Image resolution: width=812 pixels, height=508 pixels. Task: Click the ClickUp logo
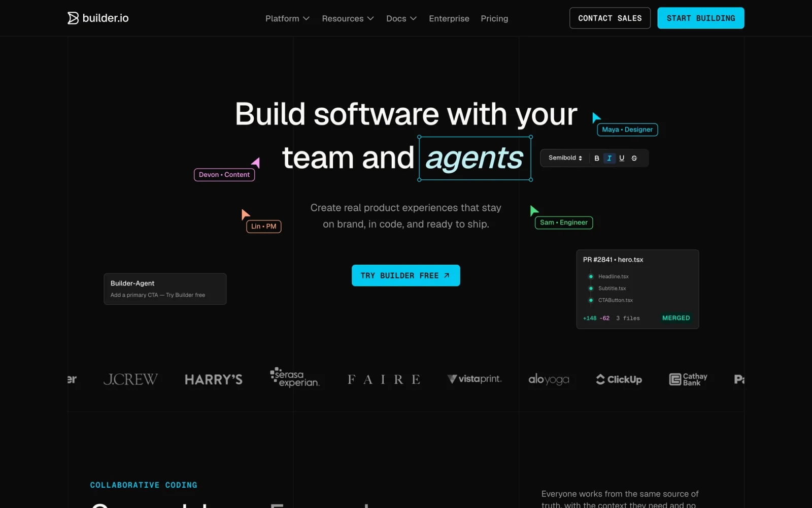[x=619, y=379]
